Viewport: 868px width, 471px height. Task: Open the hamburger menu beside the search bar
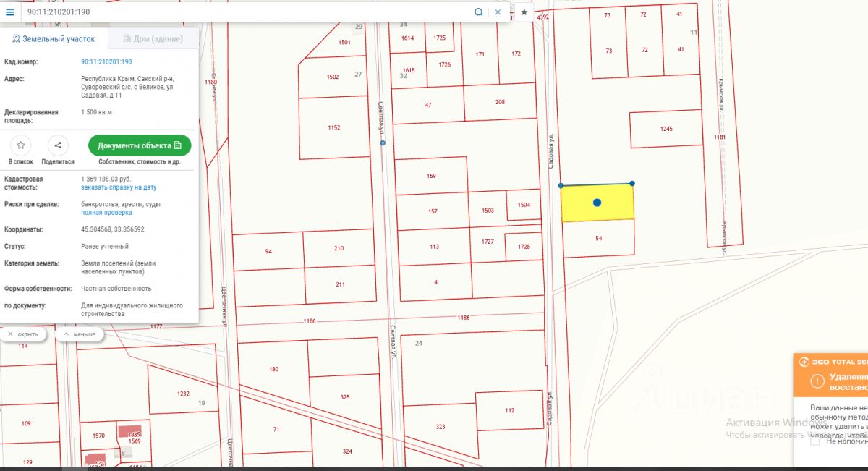point(9,12)
